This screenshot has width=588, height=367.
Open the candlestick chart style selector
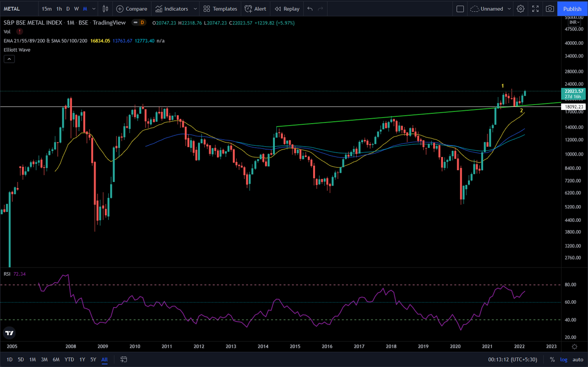click(x=105, y=9)
